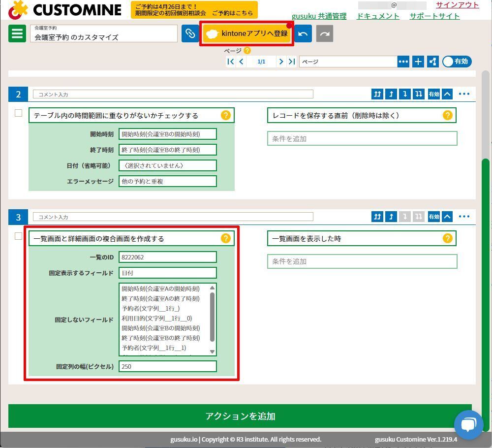
Task: Click the エラーメッセージ field 他の予約と重複
Action: coord(168,181)
